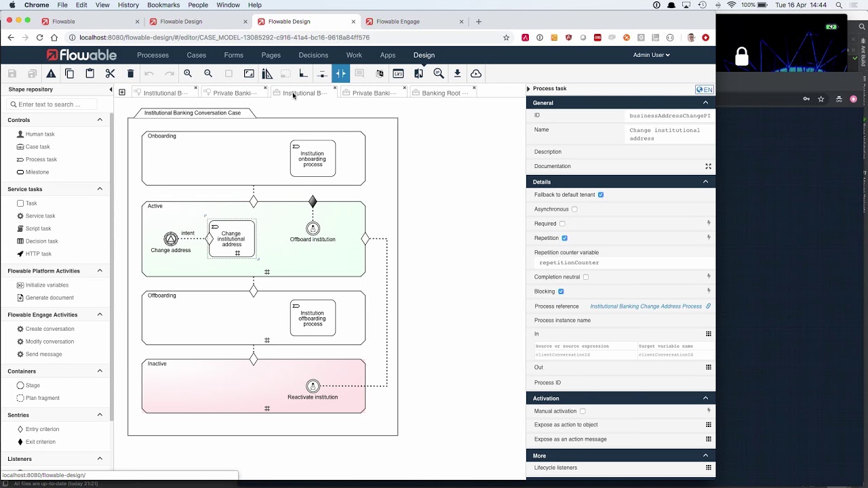The image size is (868, 488).
Task: Collapse the Containers palette section
Action: [100, 371]
